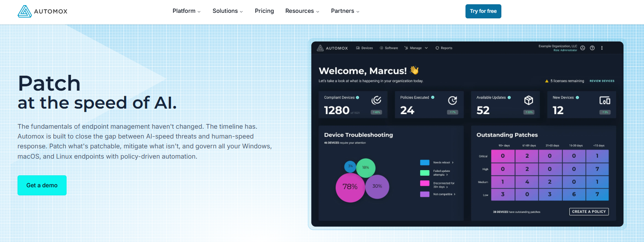The image size is (644, 242).
Task: Expand the Solutions menu
Action: pos(228,11)
